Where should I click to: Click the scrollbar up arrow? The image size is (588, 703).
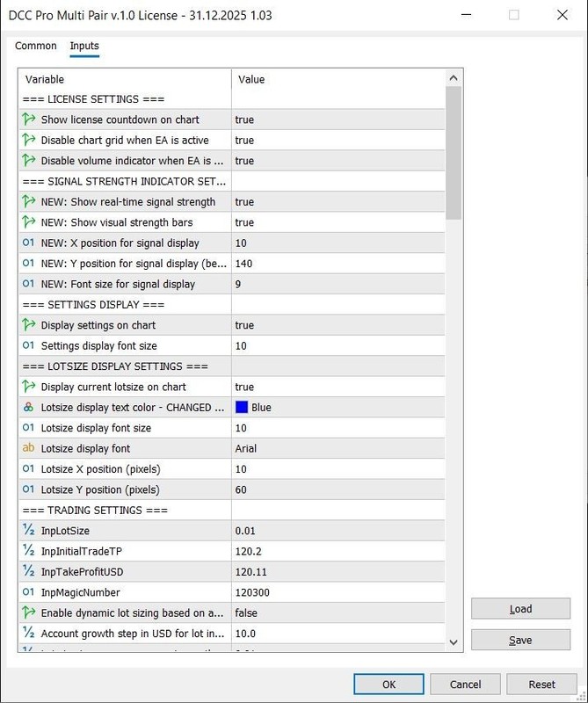pos(454,78)
